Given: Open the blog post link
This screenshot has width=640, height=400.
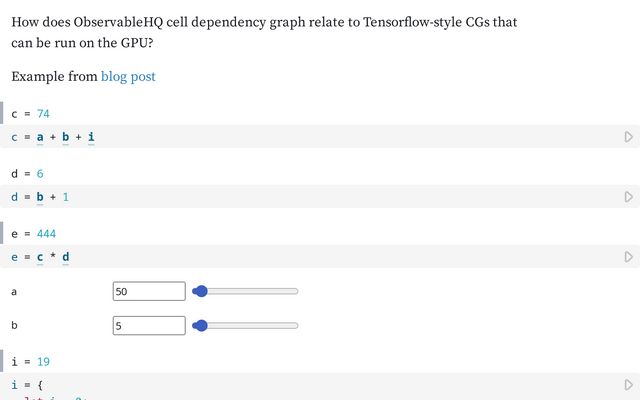Looking at the screenshot, I should 128,76.
